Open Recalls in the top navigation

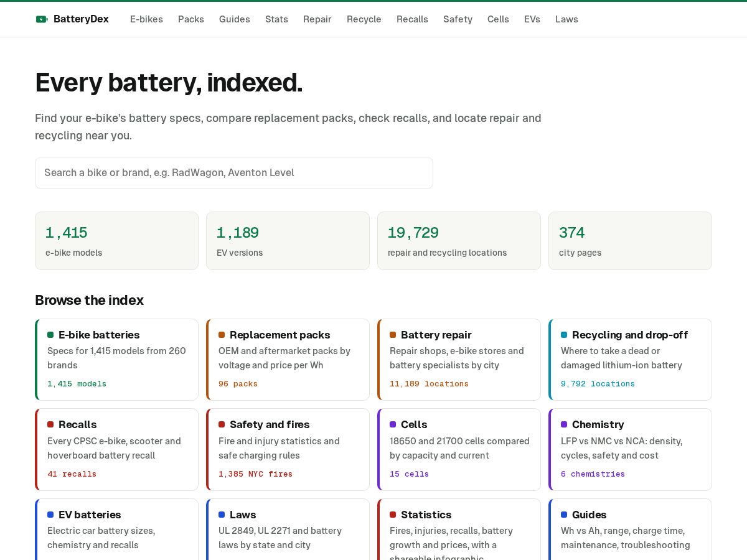click(412, 19)
